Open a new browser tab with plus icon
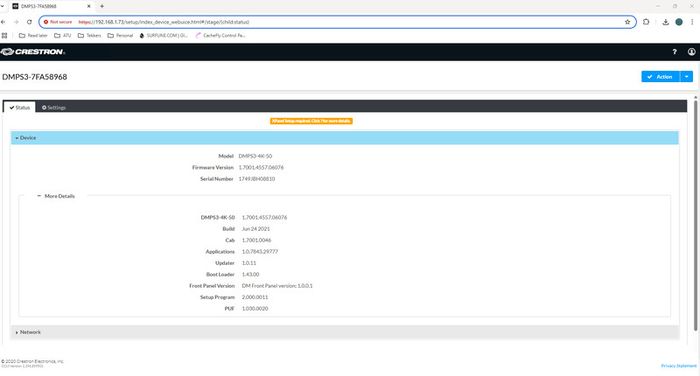Viewport: 700px width, 376px height. click(x=102, y=6)
